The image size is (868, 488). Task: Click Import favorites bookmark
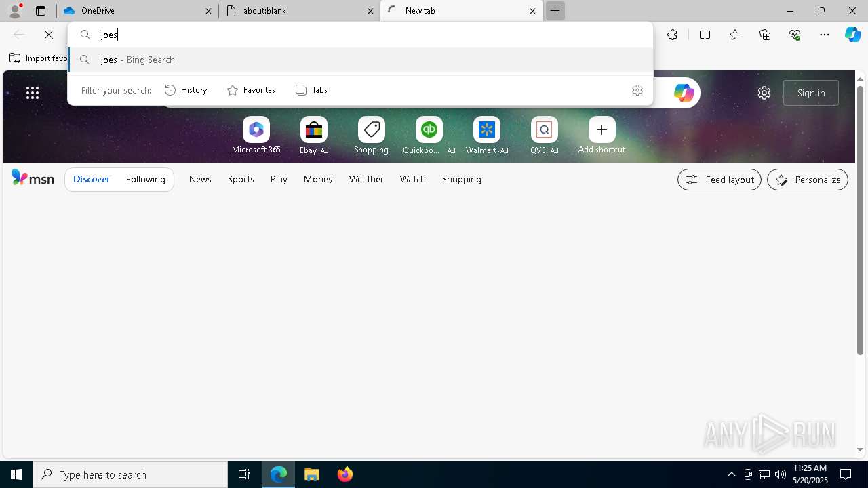38,58
